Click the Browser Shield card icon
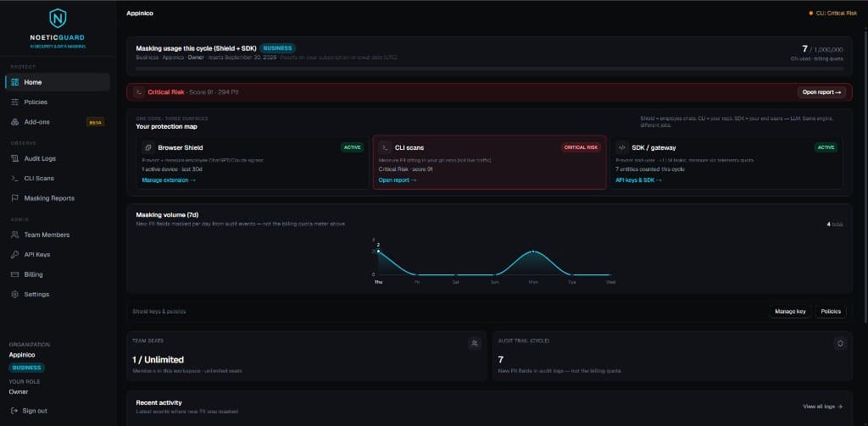This screenshot has width=868, height=426. 147,147
